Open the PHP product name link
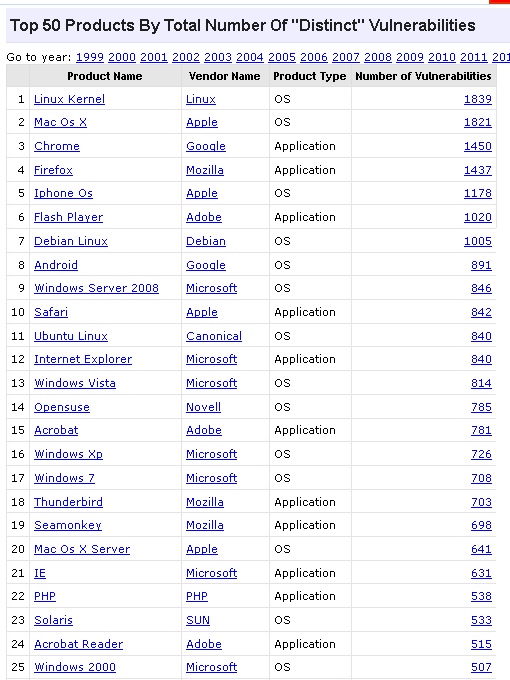Image resolution: width=510 pixels, height=680 pixels. [45, 596]
